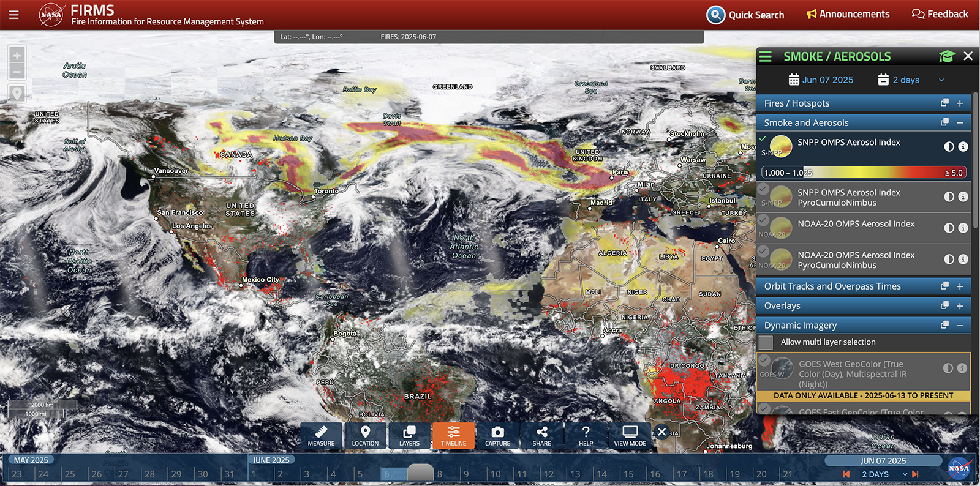Toggle NOAA-20 OMPS Aerosol Index layer

[763, 220]
